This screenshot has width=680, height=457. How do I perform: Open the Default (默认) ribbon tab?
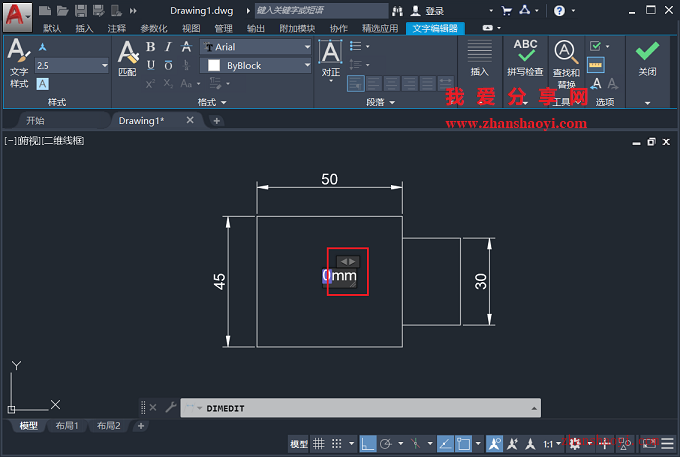coord(52,29)
